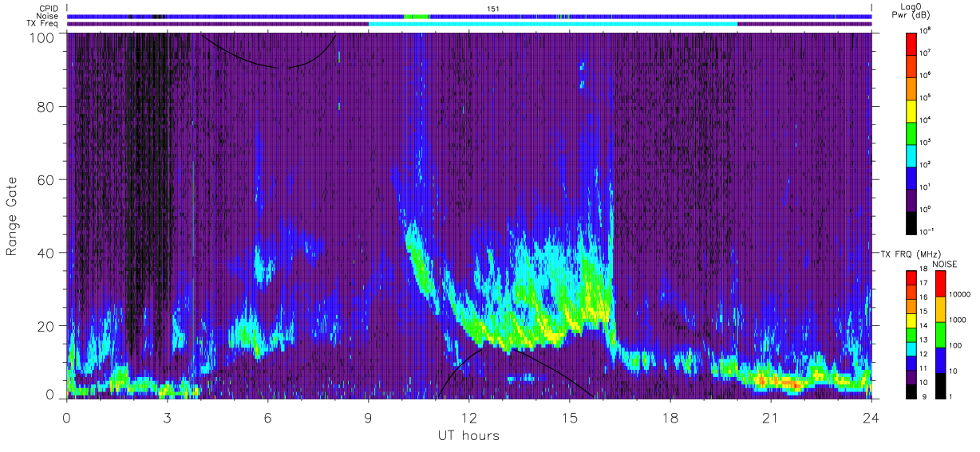Click the '6' tick label on the UT hours axis
The height and width of the screenshot is (452, 980).
[268, 417]
